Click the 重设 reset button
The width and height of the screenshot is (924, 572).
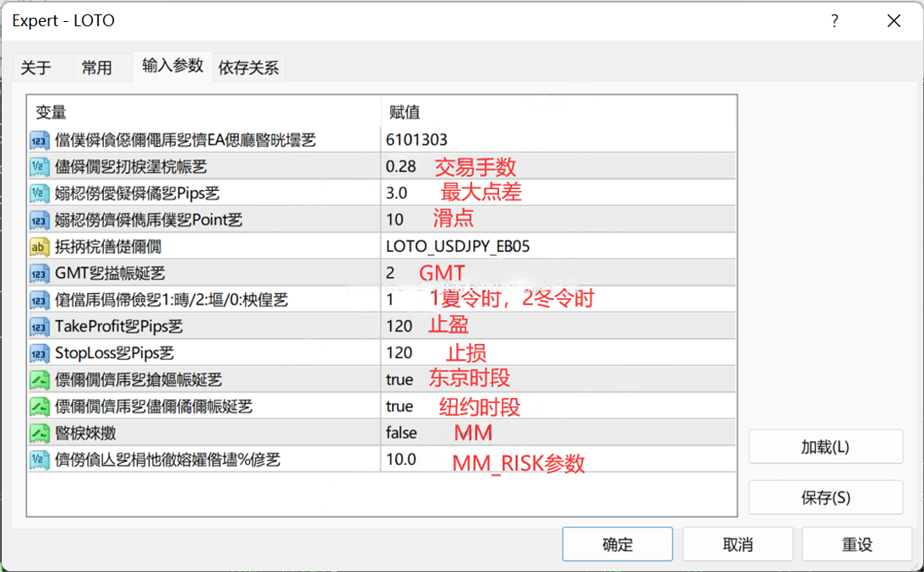[x=856, y=545]
